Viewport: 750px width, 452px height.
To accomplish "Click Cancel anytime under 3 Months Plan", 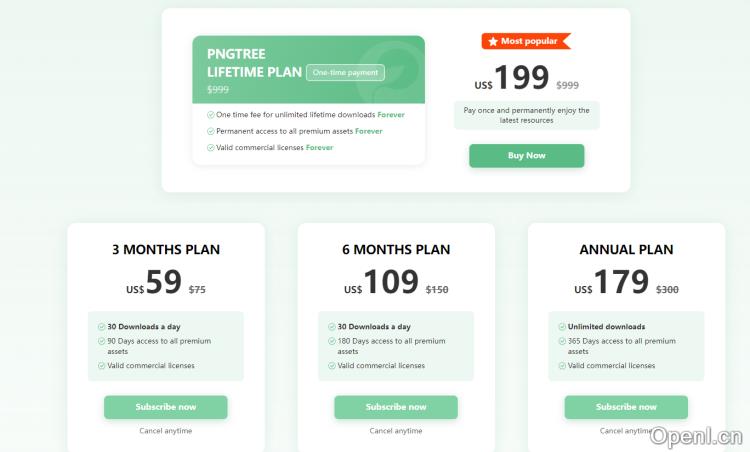I will click(166, 431).
